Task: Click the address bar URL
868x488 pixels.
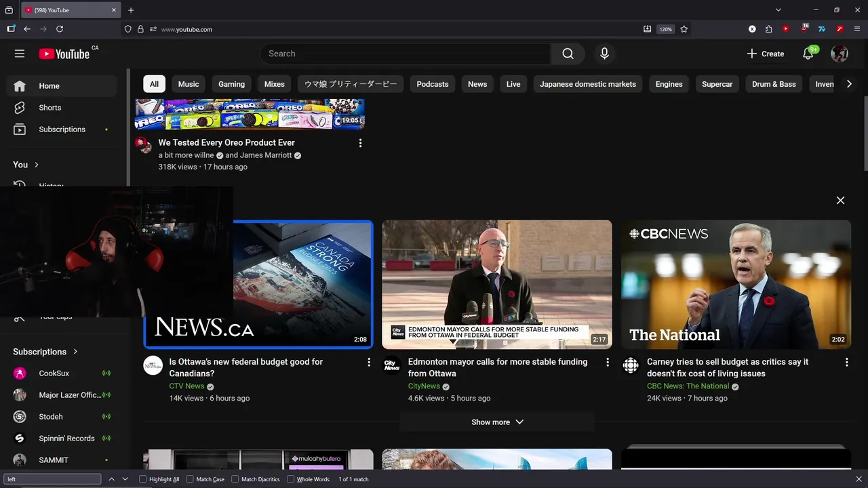Action: coord(186,29)
